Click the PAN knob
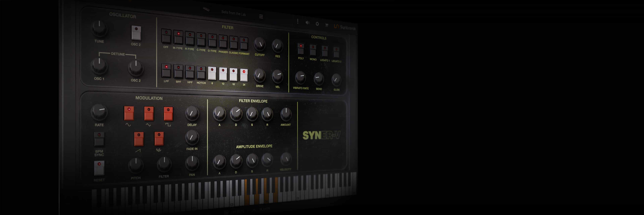Viewport: 644px width, 215px height. click(x=192, y=163)
